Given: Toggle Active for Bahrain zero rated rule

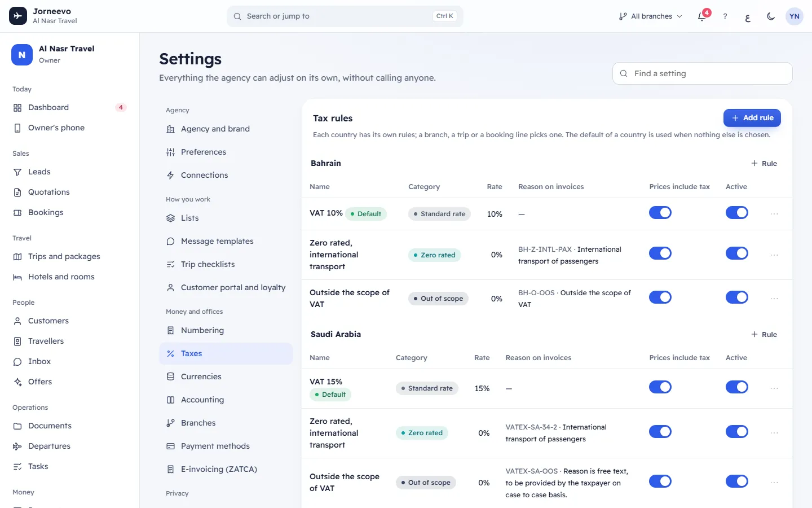Looking at the screenshot, I should coord(737,253).
